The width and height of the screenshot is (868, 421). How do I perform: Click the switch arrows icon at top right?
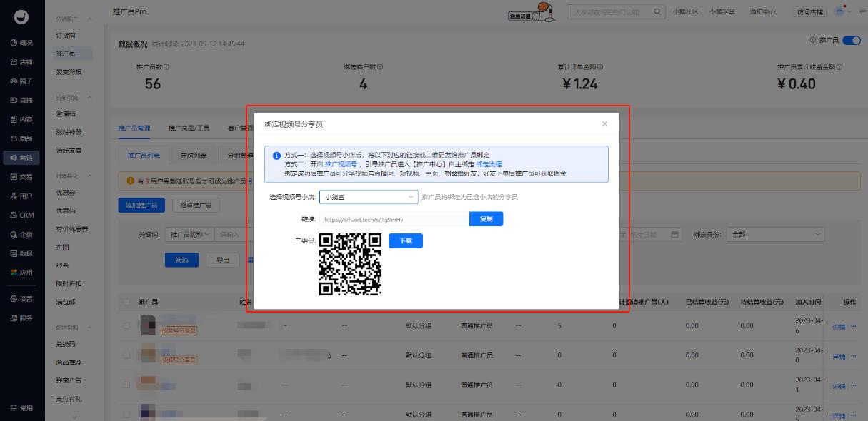coord(862,11)
